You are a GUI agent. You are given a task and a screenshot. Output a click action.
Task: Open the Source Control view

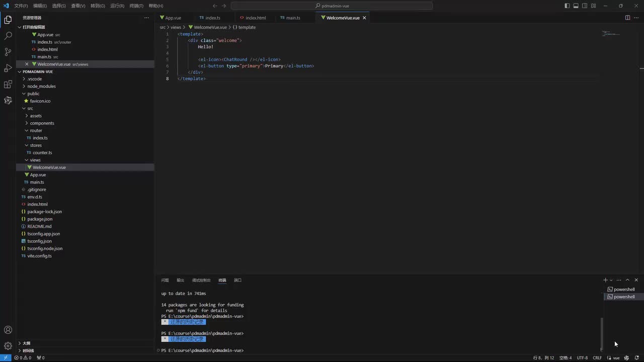point(8,52)
